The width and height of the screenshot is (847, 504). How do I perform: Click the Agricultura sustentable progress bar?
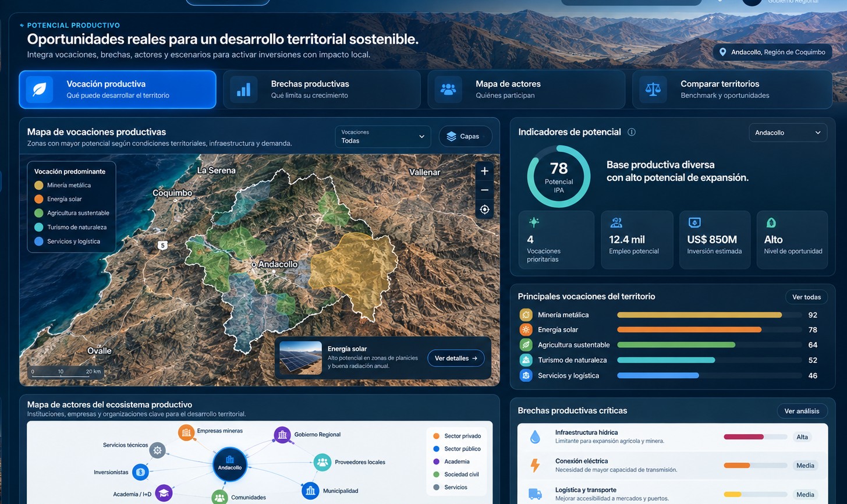[709, 345]
